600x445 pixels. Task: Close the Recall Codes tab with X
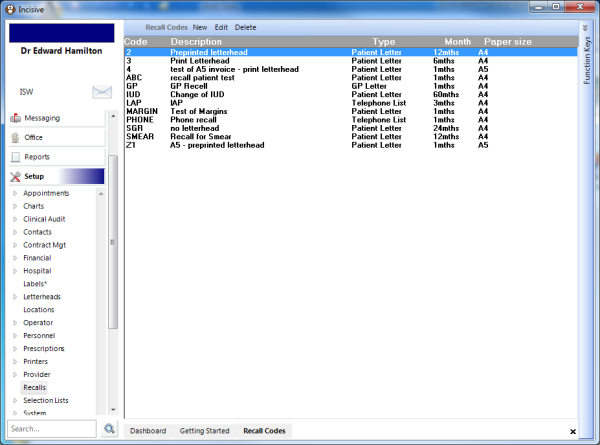(573, 432)
